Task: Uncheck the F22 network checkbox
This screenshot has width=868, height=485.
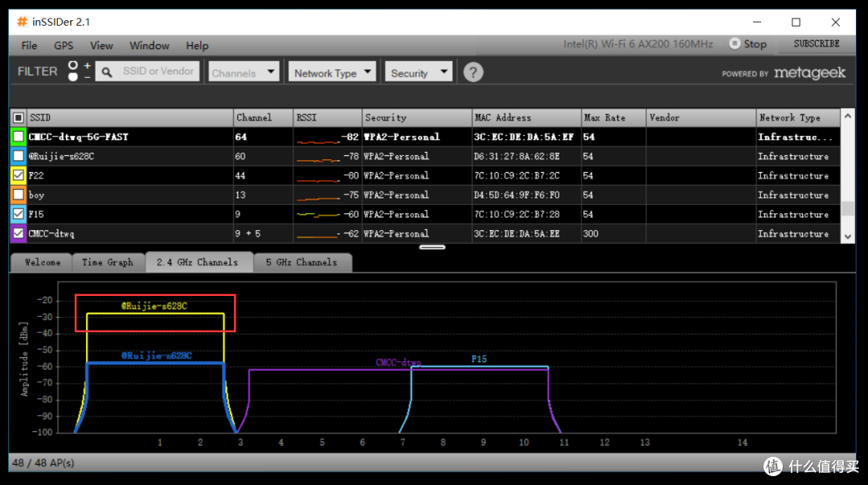Action: point(18,175)
